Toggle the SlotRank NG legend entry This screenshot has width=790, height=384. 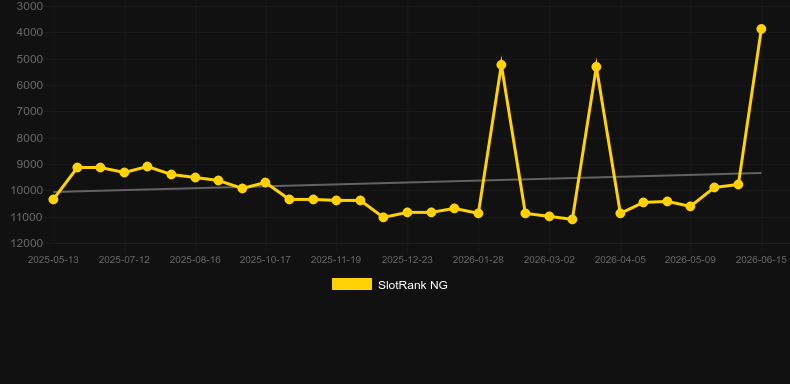pyautogui.click(x=389, y=285)
